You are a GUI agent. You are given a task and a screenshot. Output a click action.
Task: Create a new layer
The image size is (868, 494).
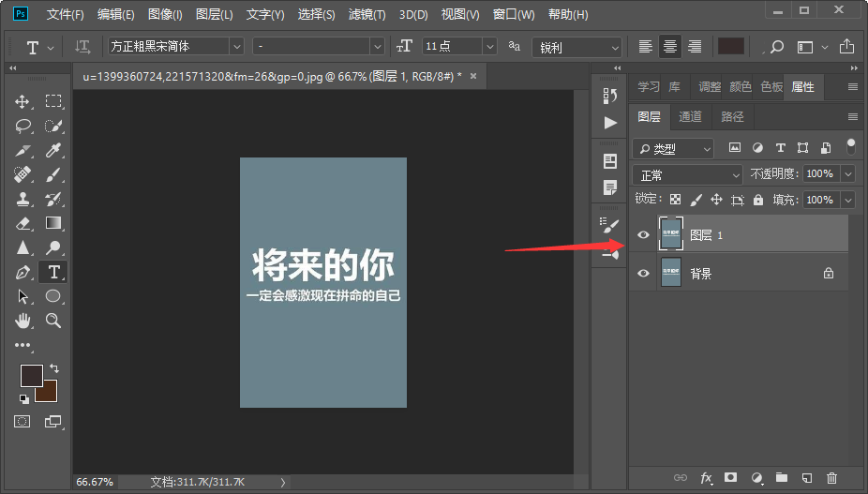807,477
